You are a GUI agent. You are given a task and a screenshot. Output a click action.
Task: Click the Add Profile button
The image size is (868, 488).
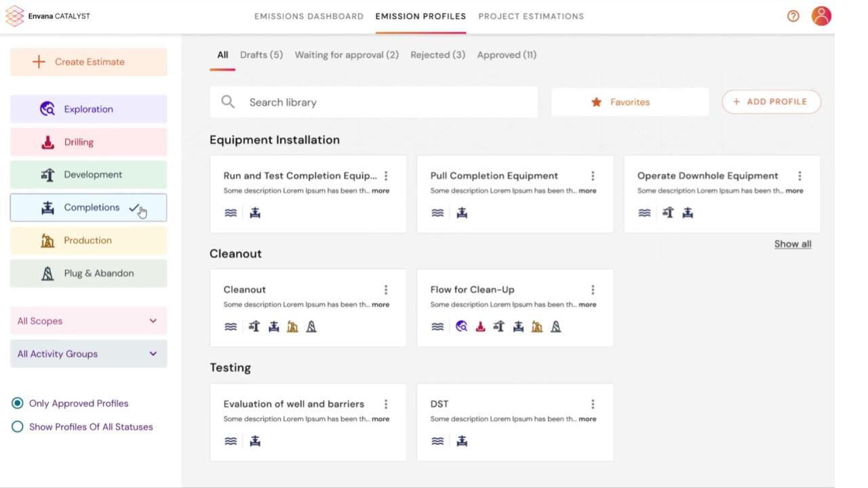[x=771, y=101]
